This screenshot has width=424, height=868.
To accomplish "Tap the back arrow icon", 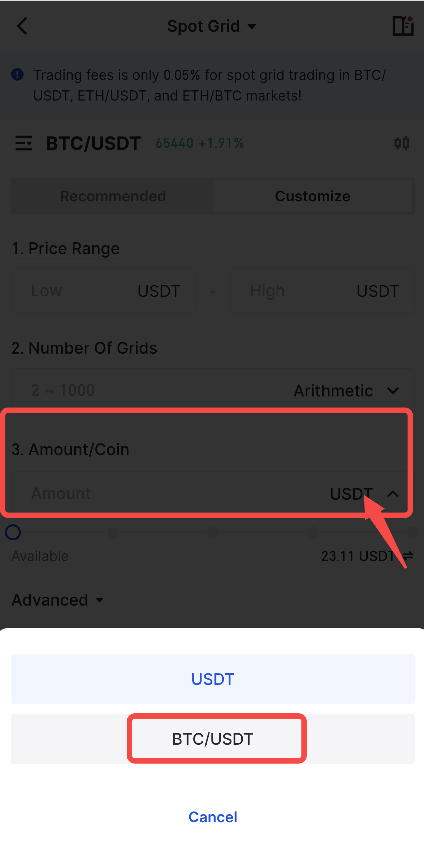I will coord(22,26).
